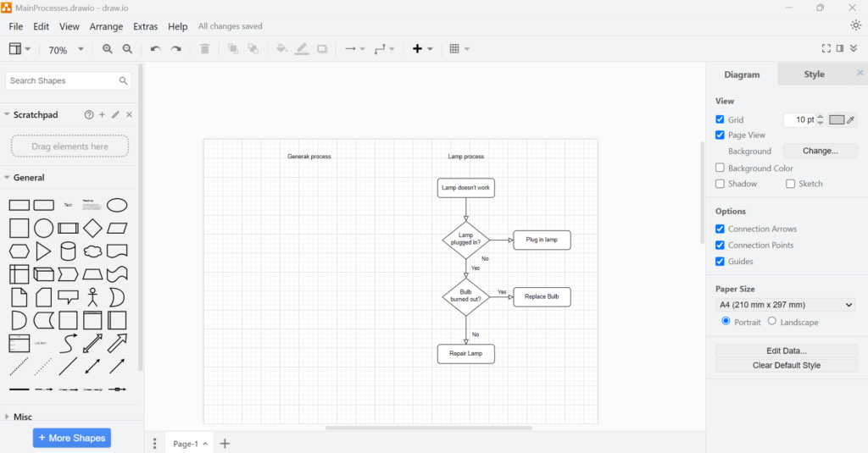Switch to the Style tab

814,75
